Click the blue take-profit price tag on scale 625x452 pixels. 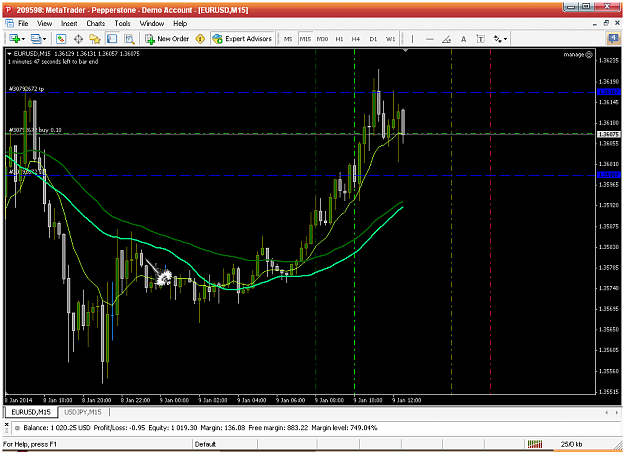pyautogui.click(x=609, y=92)
